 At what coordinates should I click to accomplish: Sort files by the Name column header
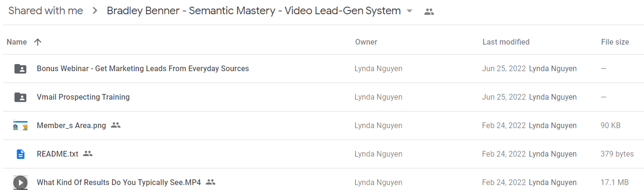point(17,42)
